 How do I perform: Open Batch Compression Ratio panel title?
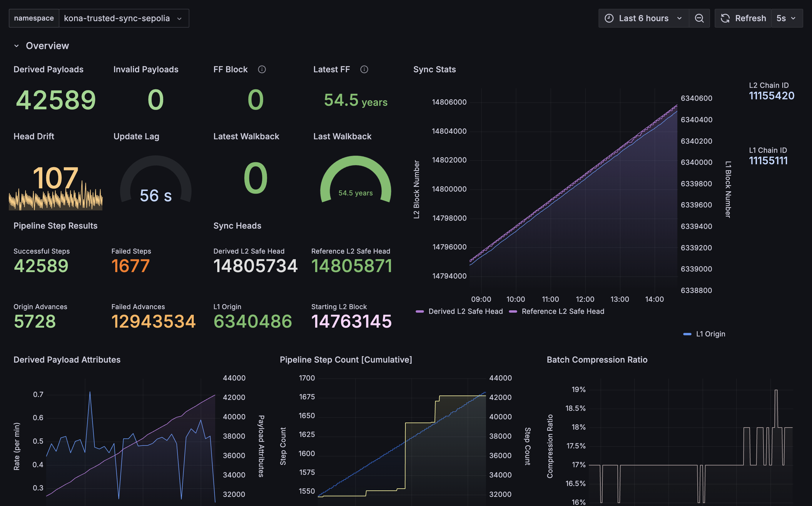(597, 360)
